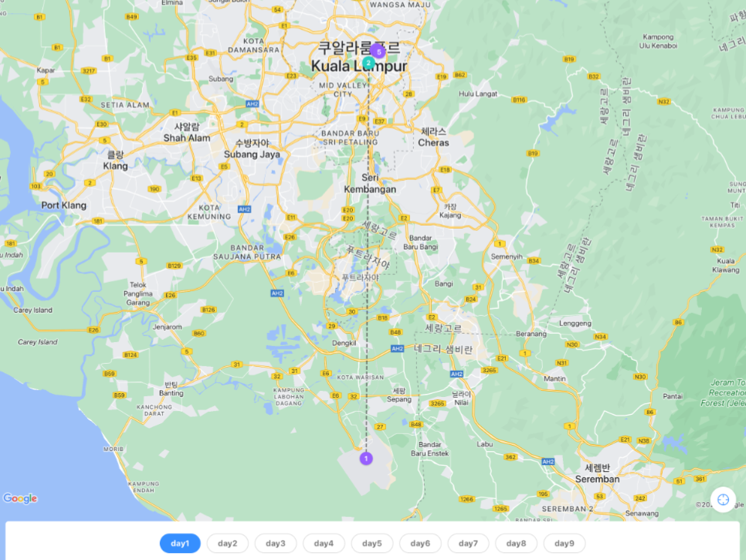Open the Google logo link
746x560 pixels.
[20, 498]
